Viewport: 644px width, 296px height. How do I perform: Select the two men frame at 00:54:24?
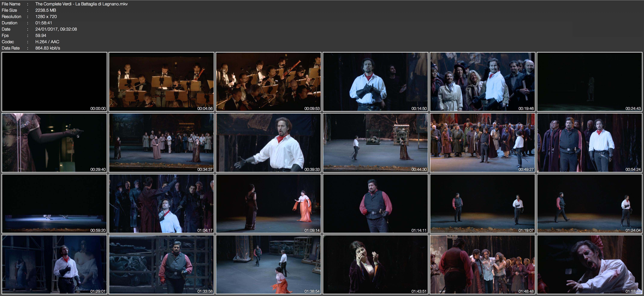click(x=589, y=142)
